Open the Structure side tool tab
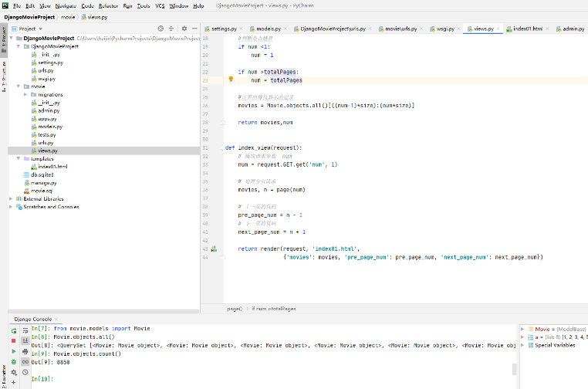Screen dimensions: 588x389 [4, 76]
